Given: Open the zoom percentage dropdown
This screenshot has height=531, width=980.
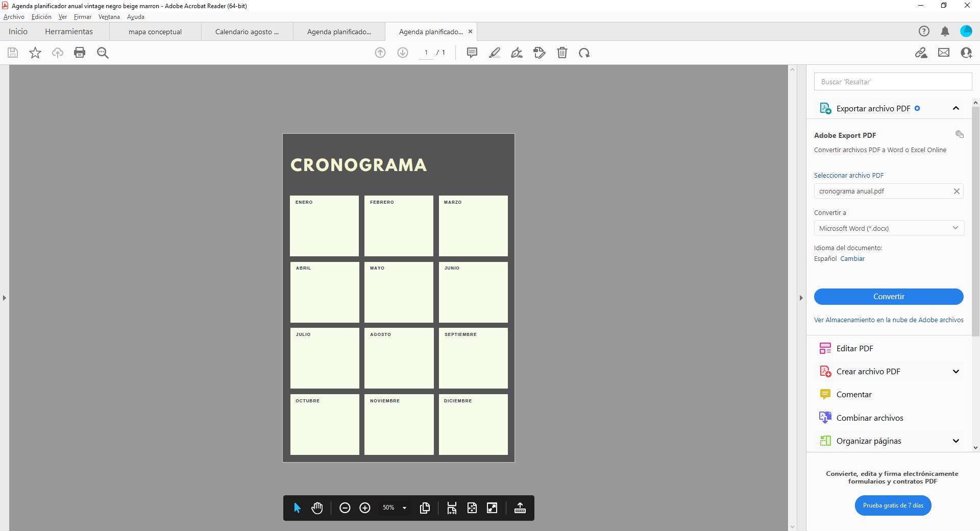Looking at the screenshot, I should pyautogui.click(x=404, y=508).
